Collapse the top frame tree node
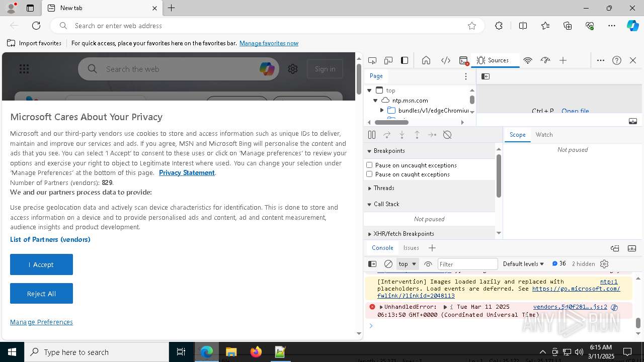The height and width of the screenshot is (362, 644). [x=369, y=90]
